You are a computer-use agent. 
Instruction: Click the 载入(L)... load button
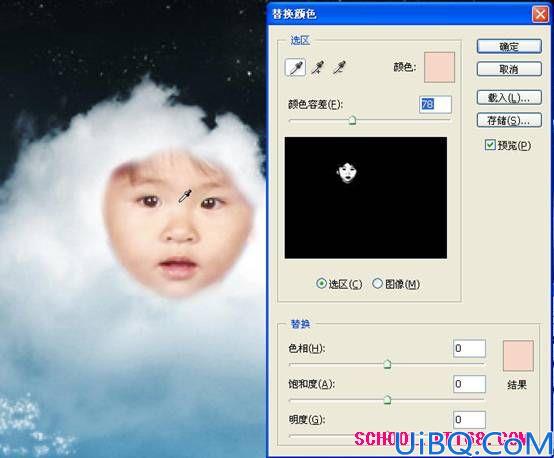tap(509, 98)
